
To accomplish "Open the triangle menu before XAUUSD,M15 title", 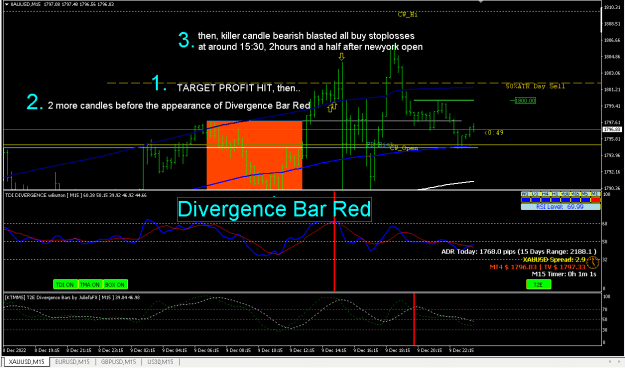I will point(7,4).
